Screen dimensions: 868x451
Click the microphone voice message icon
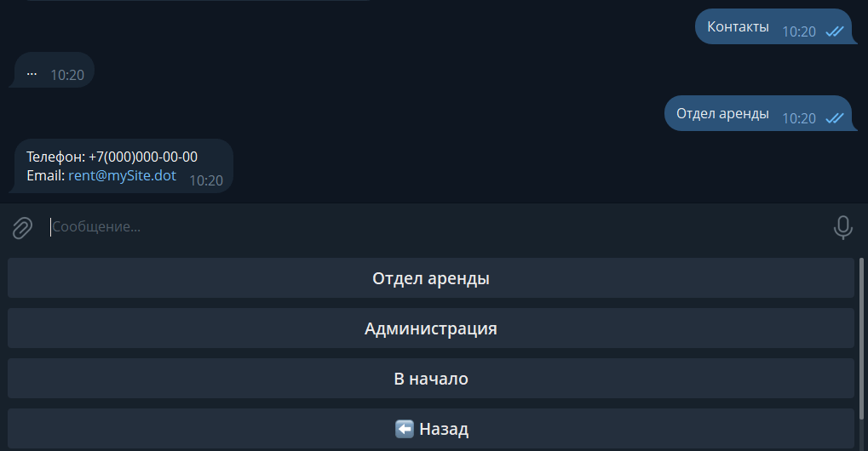coord(842,227)
